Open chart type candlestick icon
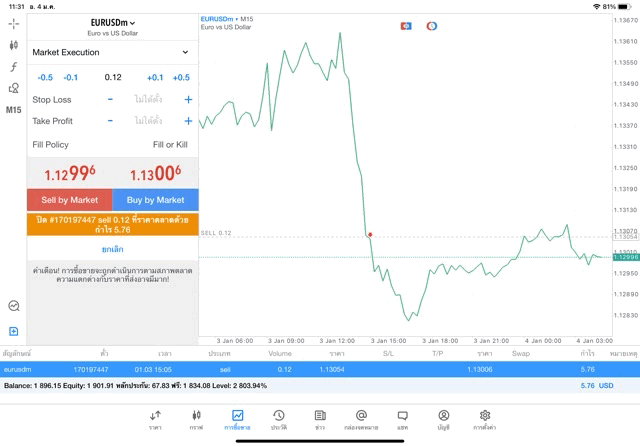Viewport: 640px width, 447px height. pos(13,45)
